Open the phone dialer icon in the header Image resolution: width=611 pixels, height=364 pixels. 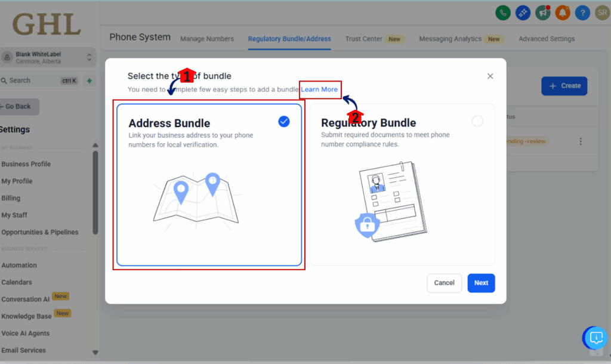pos(503,13)
